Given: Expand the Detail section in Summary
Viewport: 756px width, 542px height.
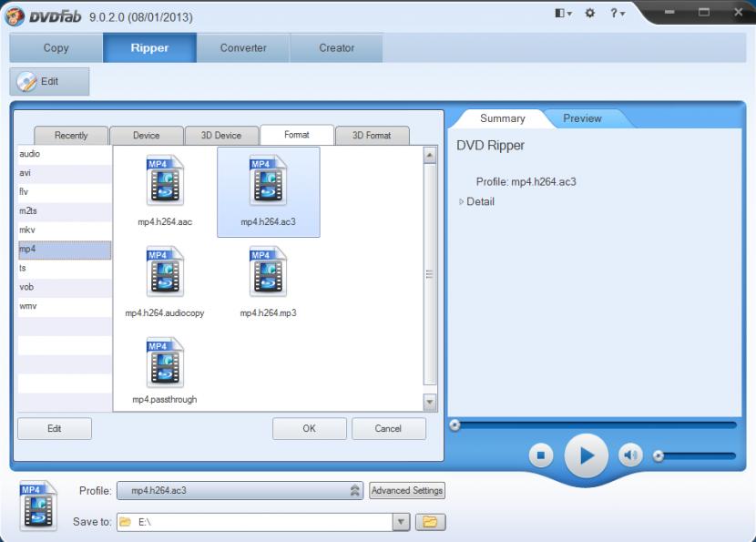Looking at the screenshot, I should pyautogui.click(x=462, y=201).
